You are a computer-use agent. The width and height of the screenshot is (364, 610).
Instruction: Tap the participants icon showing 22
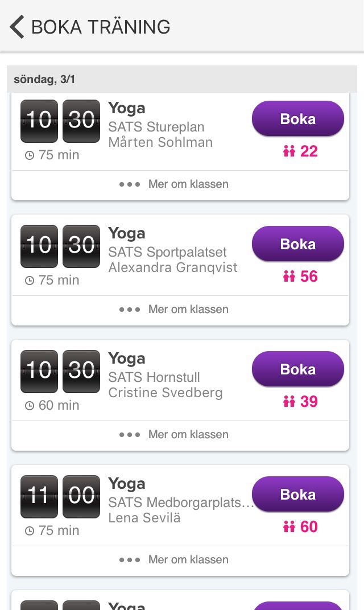289,151
